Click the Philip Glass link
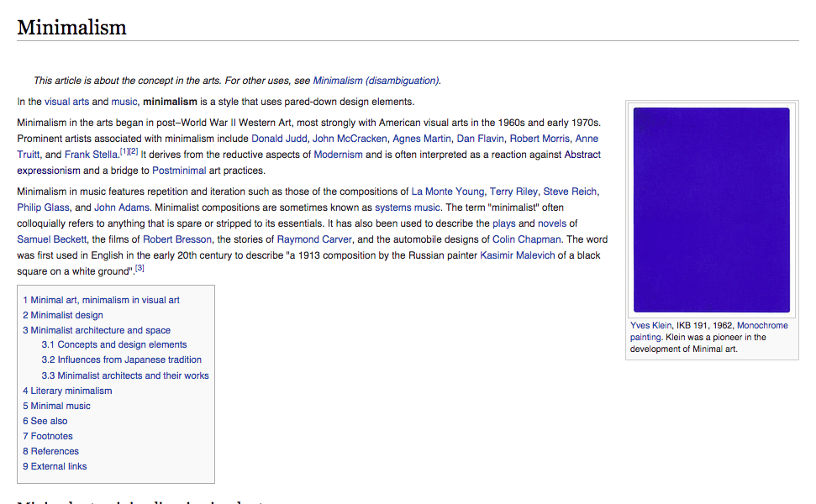The image size is (816, 504). coord(43,207)
